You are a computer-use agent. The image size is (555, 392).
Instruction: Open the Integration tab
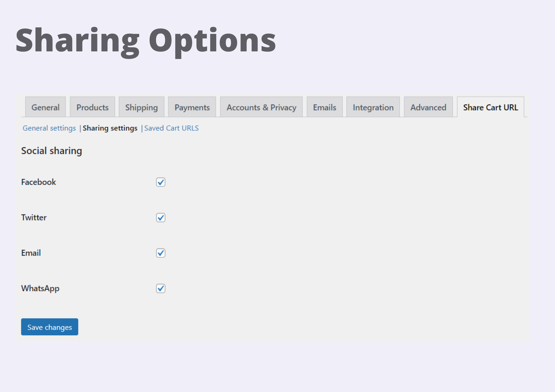click(x=373, y=107)
